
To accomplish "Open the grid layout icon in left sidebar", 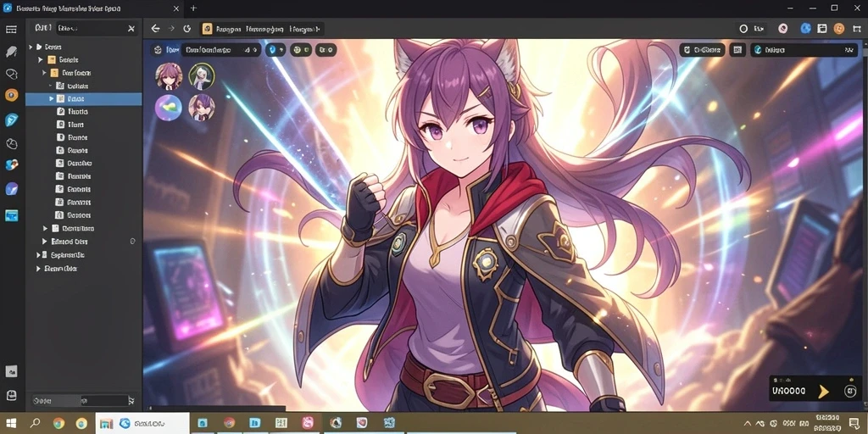I will pyautogui.click(x=11, y=30).
